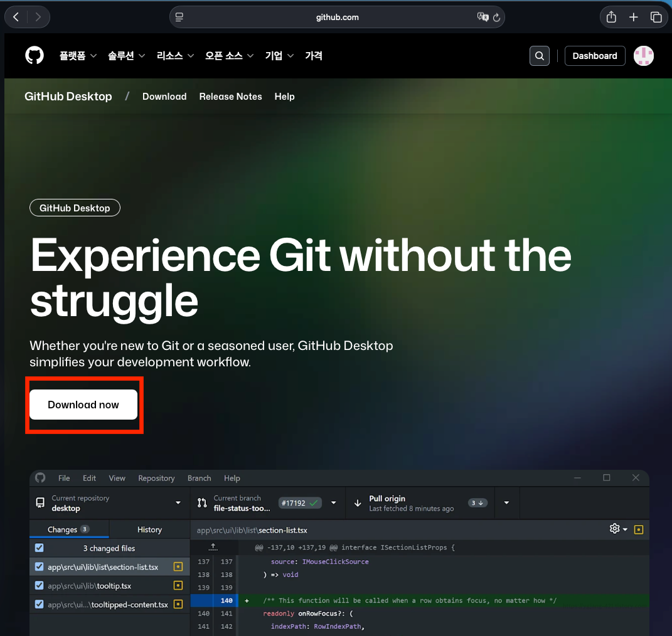The width and height of the screenshot is (672, 636).
Task: Open Release Notes
Action: point(230,97)
